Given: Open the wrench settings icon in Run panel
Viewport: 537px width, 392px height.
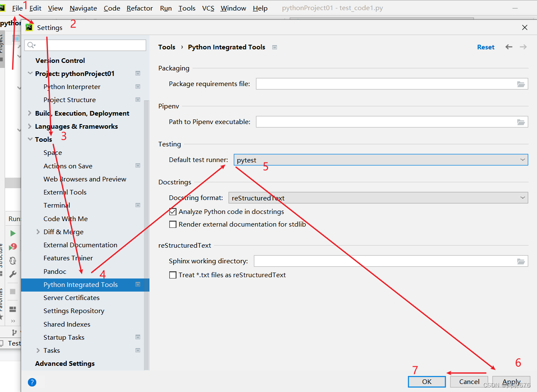Looking at the screenshot, I should click(x=13, y=274).
